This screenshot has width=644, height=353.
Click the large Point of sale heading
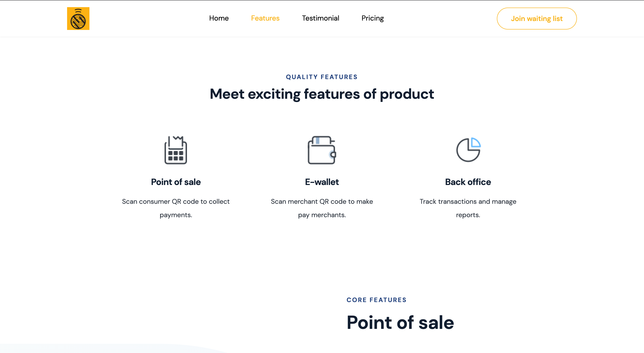click(x=400, y=323)
